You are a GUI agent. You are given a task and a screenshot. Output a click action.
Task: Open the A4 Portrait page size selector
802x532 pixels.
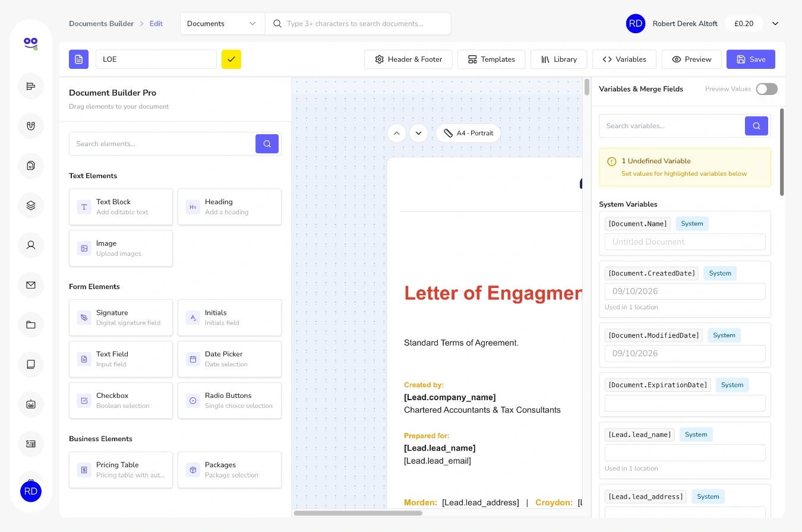pyautogui.click(x=468, y=133)
